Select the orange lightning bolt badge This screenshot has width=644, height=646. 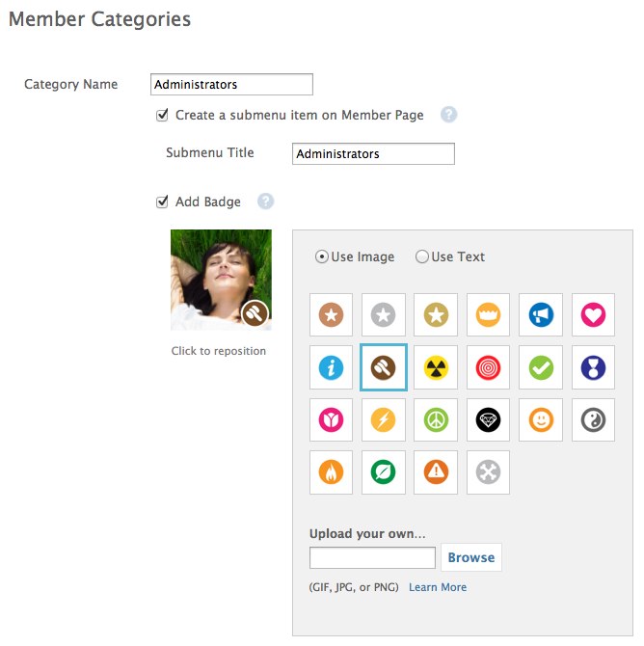click(383, 419)
